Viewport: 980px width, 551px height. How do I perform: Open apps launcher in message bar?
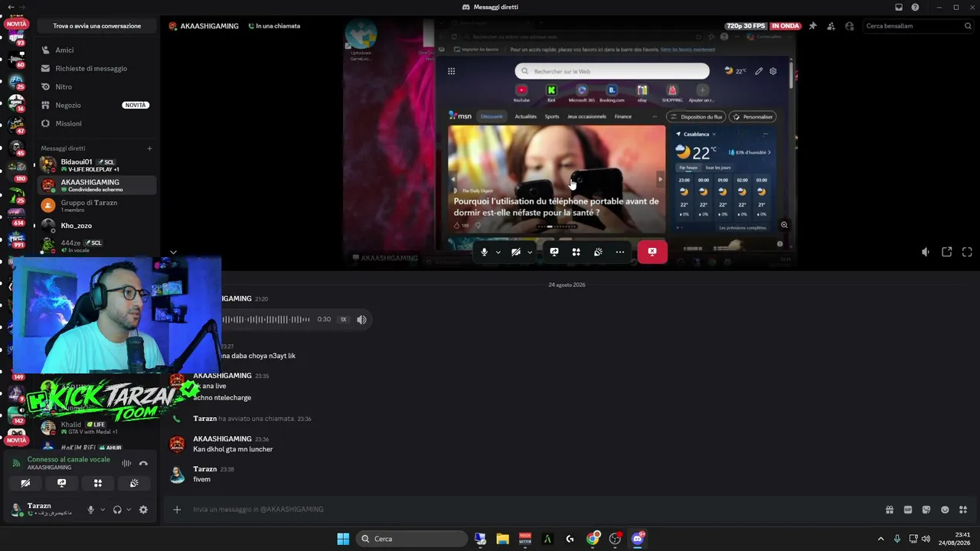(x=963, y=510)
